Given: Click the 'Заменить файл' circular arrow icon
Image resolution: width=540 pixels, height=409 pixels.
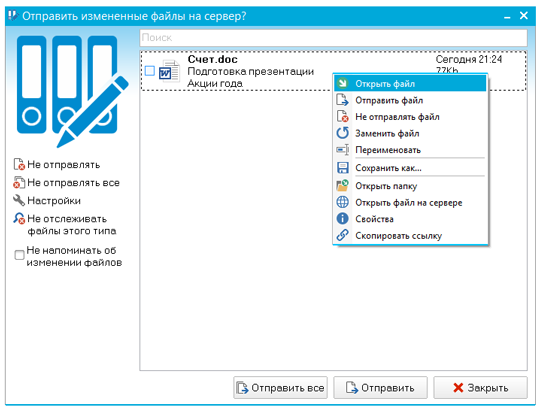Looking at the screenshot, I should pos(342,133).
